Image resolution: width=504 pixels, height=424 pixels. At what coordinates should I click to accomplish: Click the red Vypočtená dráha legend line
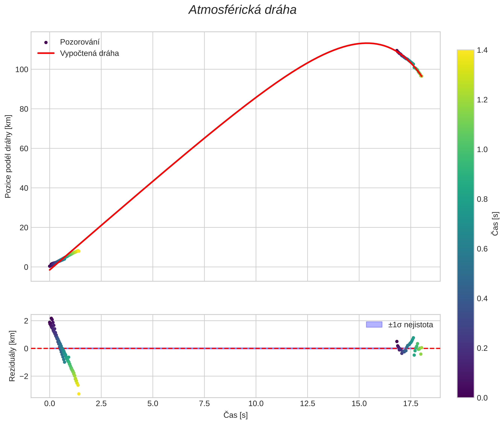point(46,53)
